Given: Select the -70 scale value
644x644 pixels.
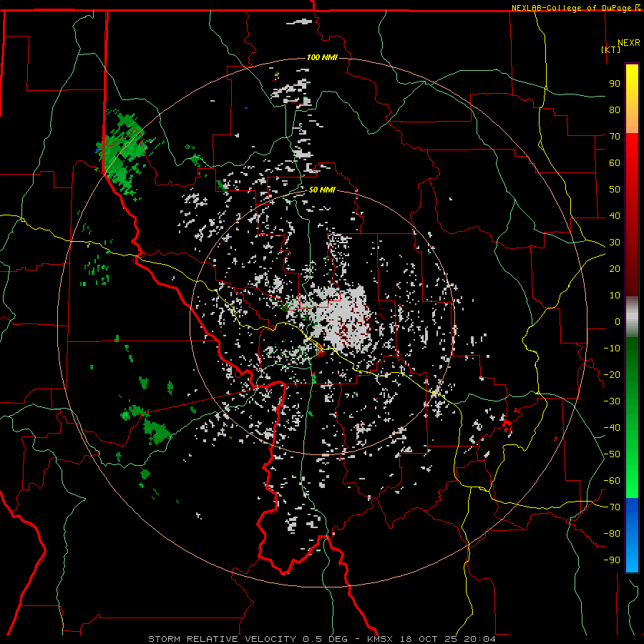Looking at the screenshot, I should click(x=612, y=507).
